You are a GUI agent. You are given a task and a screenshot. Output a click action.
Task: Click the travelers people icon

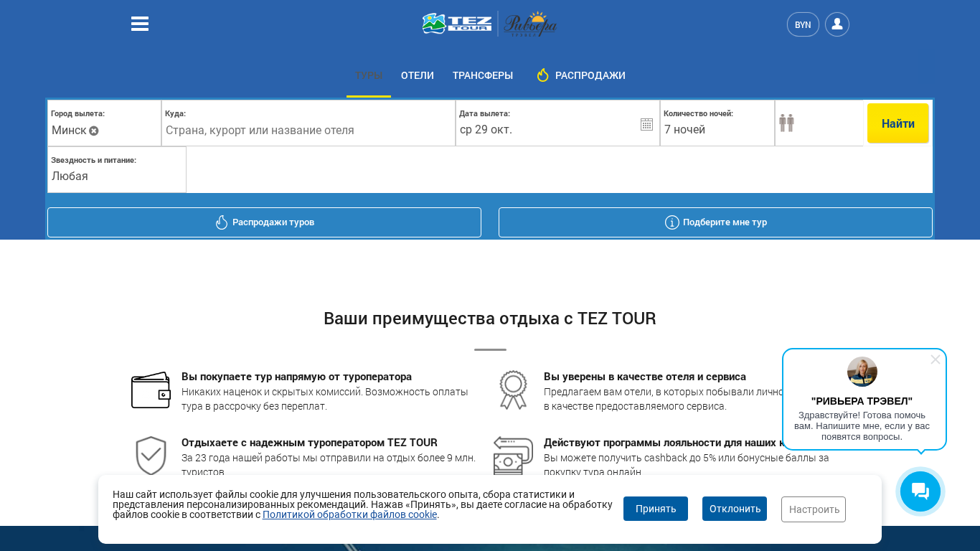pyautogui.click(x=786, y=123)
